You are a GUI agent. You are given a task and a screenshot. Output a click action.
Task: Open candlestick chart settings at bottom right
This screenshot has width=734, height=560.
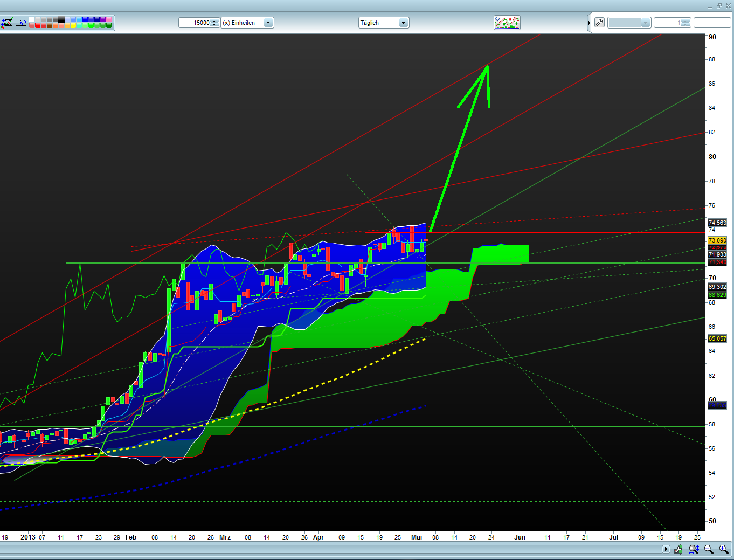[678, 549]
